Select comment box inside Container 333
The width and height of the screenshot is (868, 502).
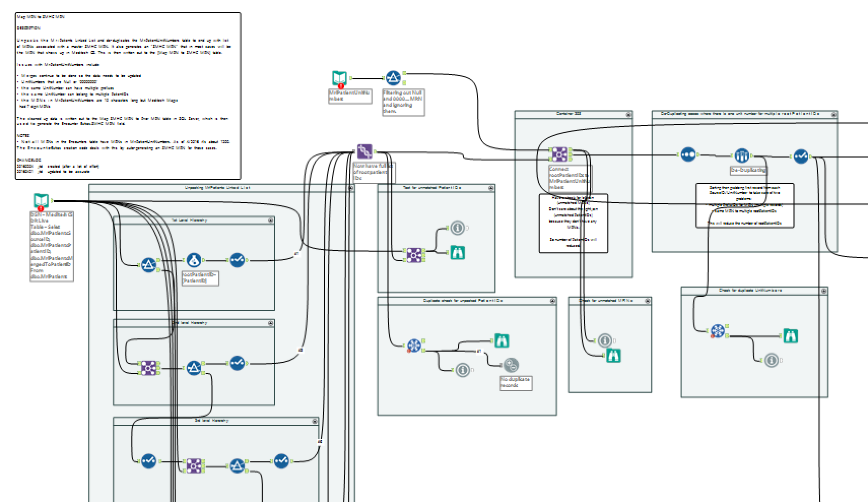click(x=574, y=223)
